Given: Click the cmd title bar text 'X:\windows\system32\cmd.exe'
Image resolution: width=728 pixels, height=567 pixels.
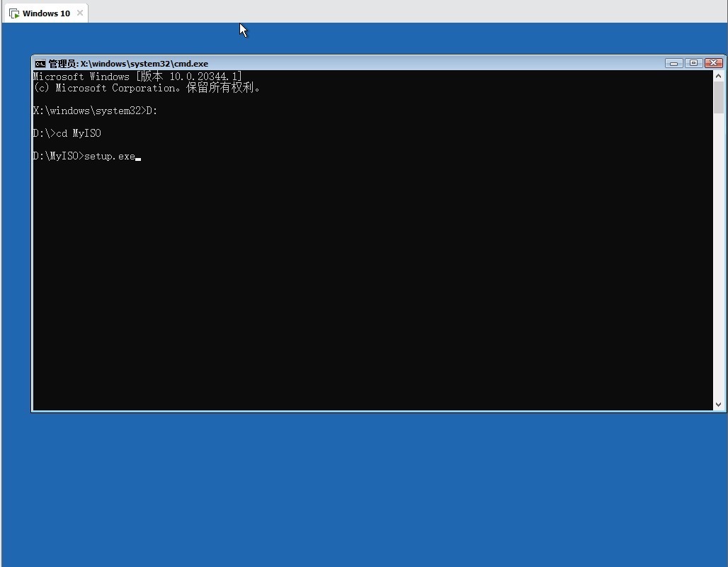Looking at the screenshot, I should tap(144, 64).
